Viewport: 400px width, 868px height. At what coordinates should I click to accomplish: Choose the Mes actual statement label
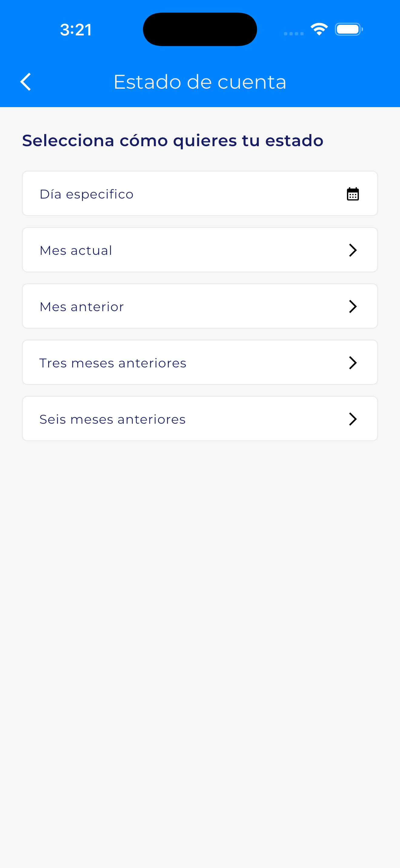(x=76, y=251)
